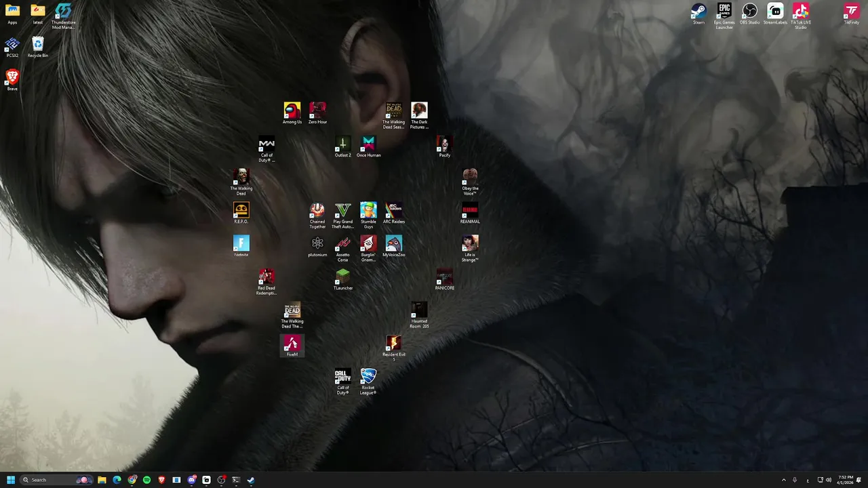Screen dimensions: 868x488
Task: Select the MW Call of Duty icon
Action: (x=267, y=149)
